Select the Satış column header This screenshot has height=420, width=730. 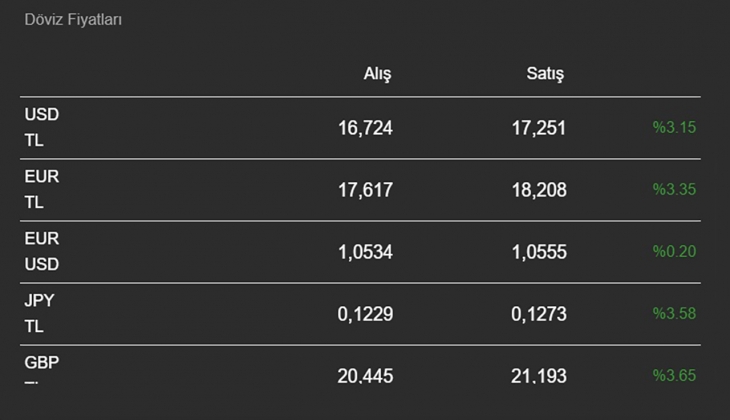[x=545, y=74]
